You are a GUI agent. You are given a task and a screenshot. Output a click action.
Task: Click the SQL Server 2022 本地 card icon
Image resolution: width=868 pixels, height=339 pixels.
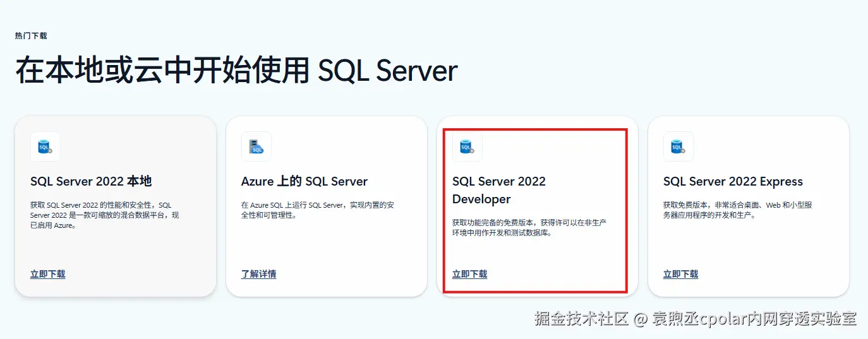(45, 146)
